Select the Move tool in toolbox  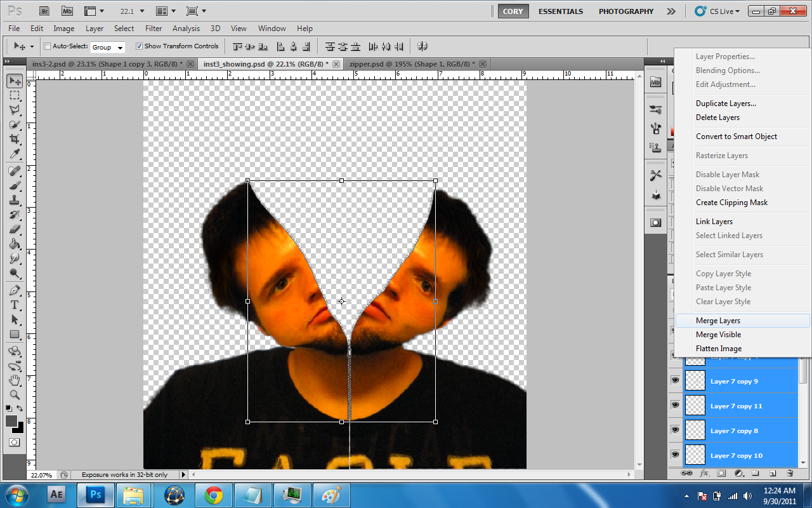[15, 81]
